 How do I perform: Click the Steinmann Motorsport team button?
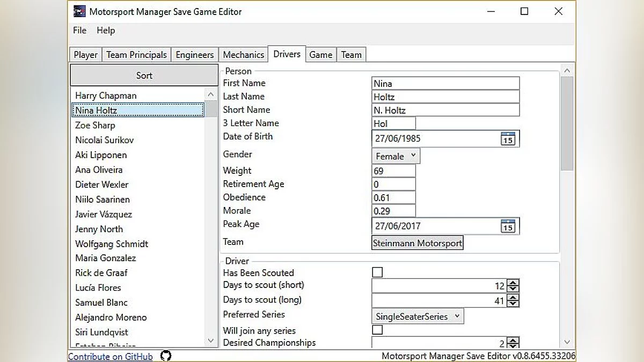click(417, 243)
